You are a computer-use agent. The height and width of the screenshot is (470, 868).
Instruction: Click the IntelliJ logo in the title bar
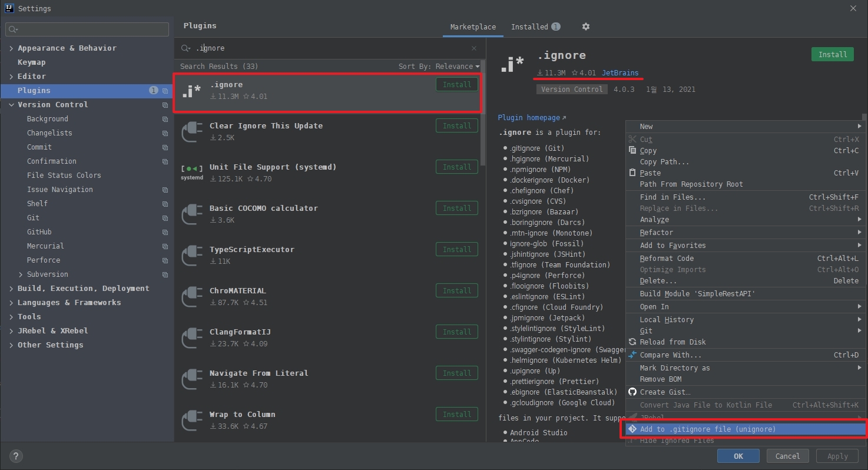(x=9, y=8)
